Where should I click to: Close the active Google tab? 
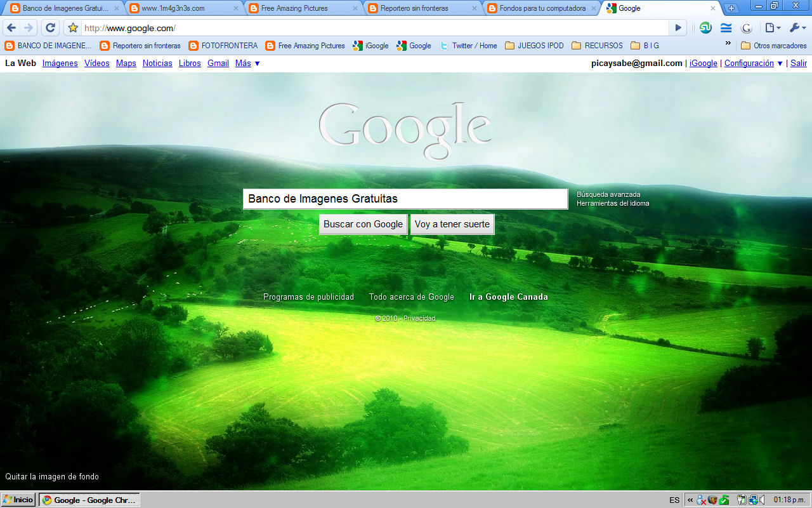(x=712, y=8)
